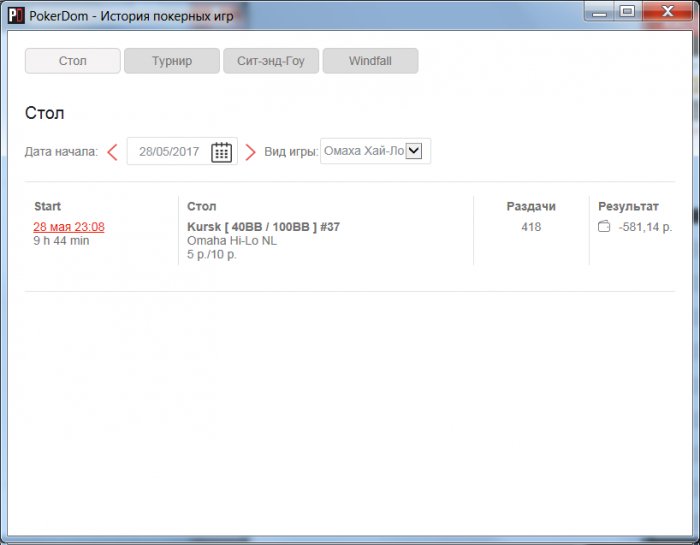The image size is (700, 545).
Task: Click the Стол column header in table
Action: coord(202,206)
